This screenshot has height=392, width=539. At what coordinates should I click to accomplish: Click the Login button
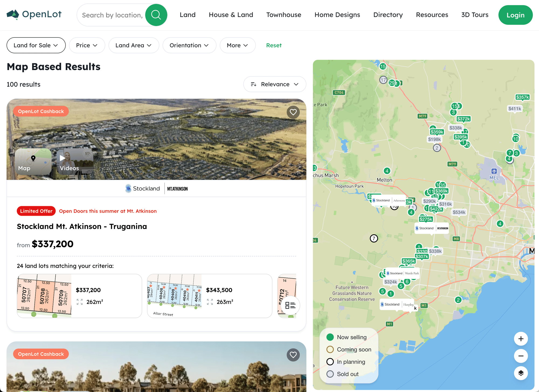pyautogui.click(x=515, y=15)
